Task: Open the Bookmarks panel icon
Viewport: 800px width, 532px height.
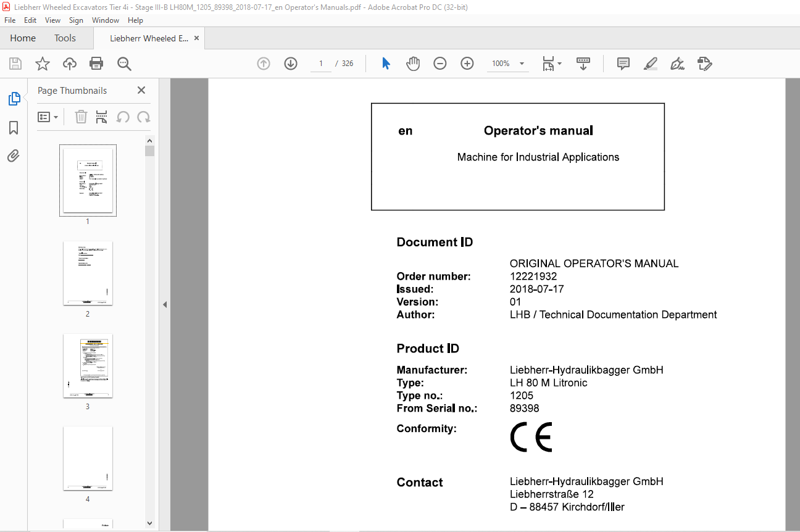Action: coord(14,128)
